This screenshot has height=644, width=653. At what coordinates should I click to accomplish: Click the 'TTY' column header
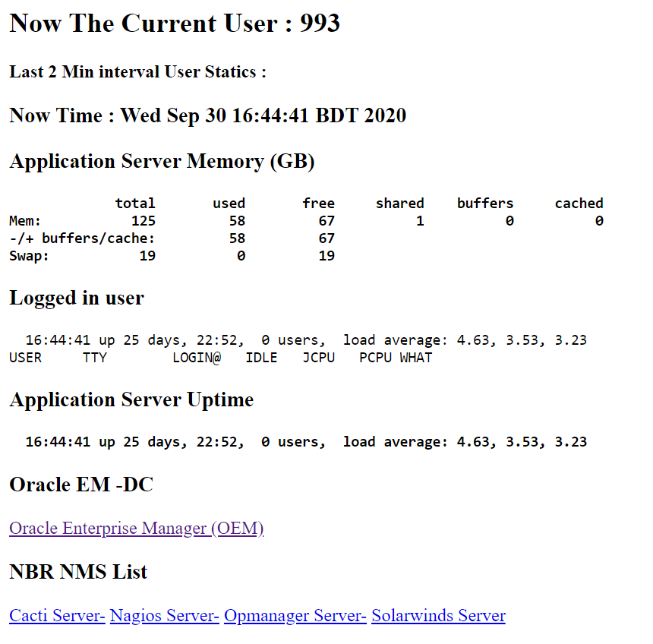click(95, 358)
